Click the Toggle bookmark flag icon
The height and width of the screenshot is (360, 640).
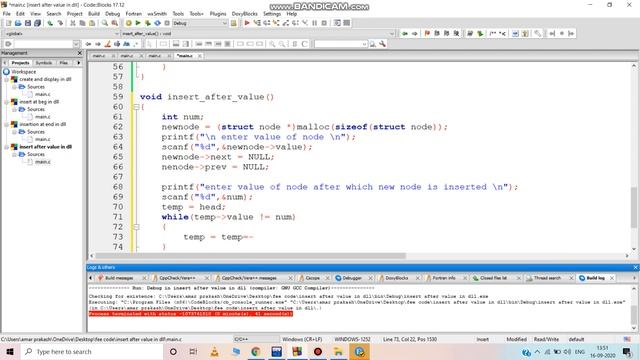[427, 33]
